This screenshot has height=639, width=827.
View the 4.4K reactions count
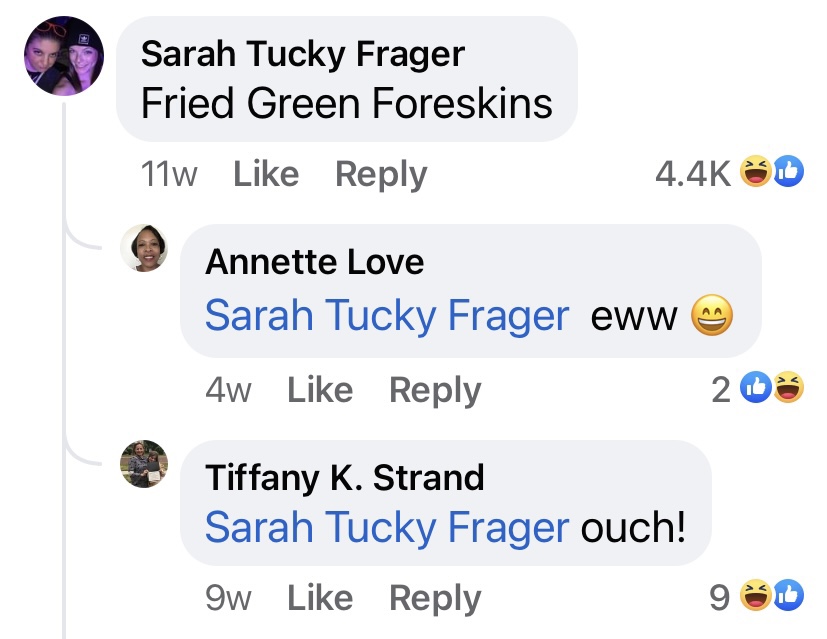tap(693, 174)
